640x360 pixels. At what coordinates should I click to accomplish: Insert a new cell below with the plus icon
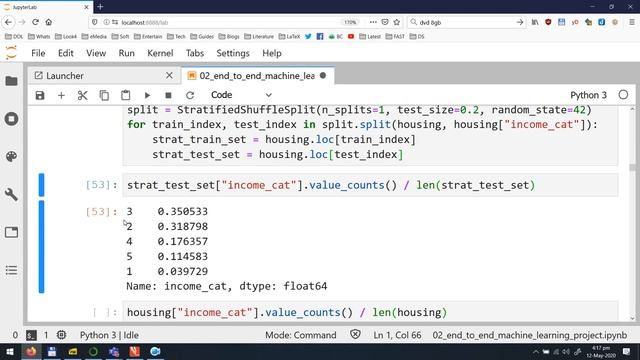tap(61, 96)
